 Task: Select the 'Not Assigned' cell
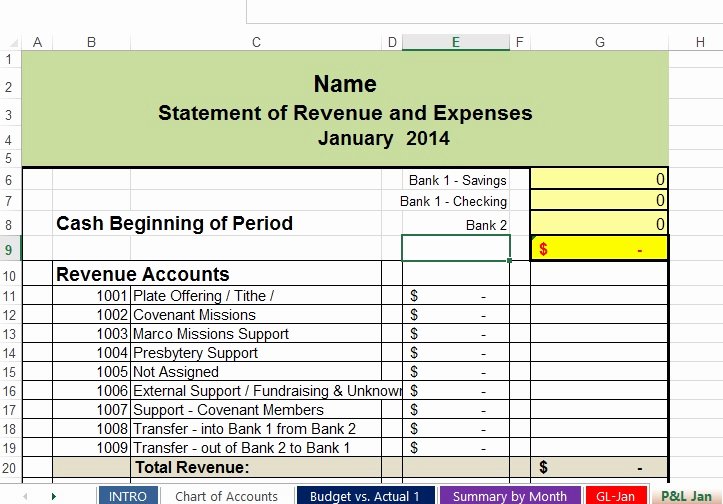[256, 372]
